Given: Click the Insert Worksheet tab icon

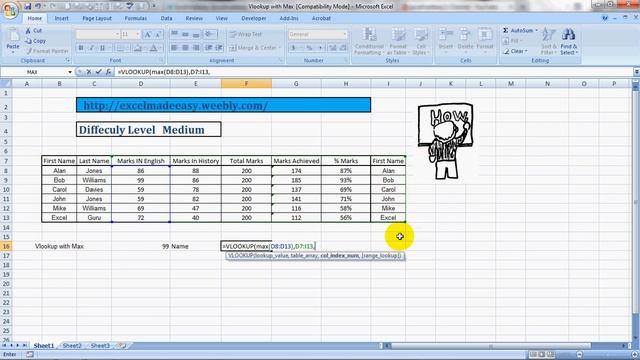Looking at the screenshot, I should point(122,346).
